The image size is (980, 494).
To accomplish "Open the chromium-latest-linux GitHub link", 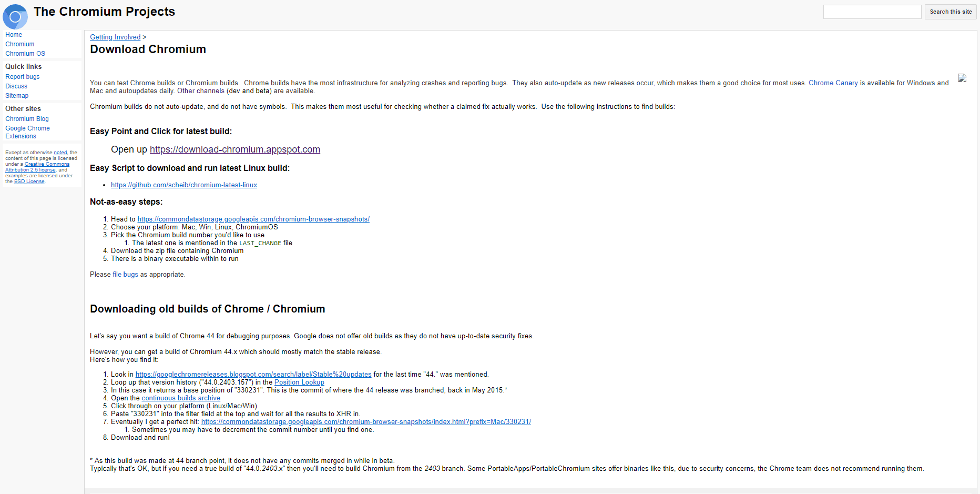I will (x=184, y=185).
